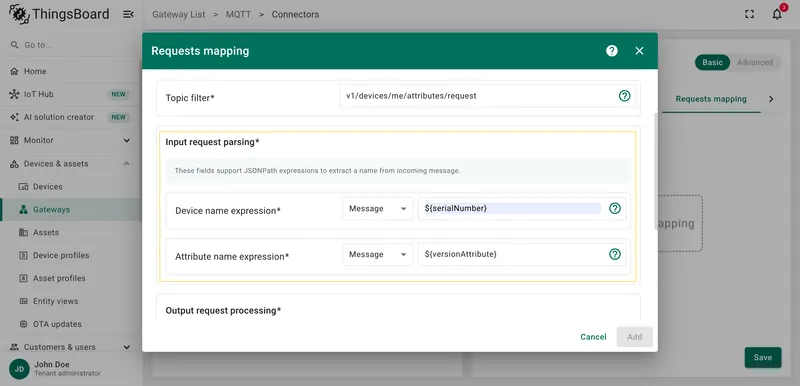Image resolution: width=800 pixels, height=386 pixels.
Task: Collapse the Devices & assets section chevron
Action: [x=127, y=164]
